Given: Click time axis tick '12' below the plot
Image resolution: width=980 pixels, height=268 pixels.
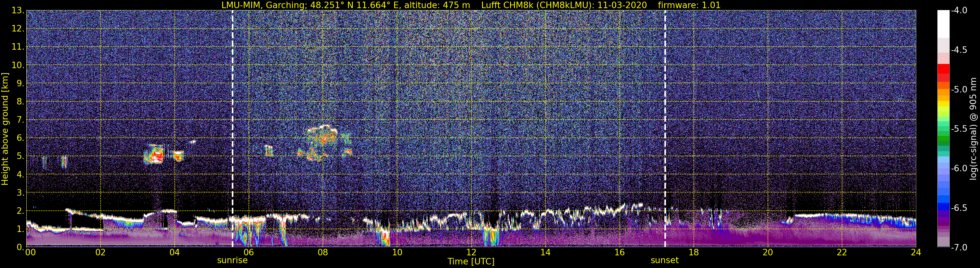Looking at the screenshot, I should click(471, 252).
